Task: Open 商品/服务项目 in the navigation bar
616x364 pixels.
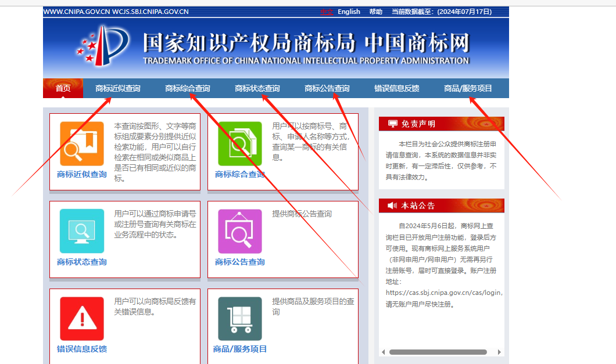Action: point(468,88)
